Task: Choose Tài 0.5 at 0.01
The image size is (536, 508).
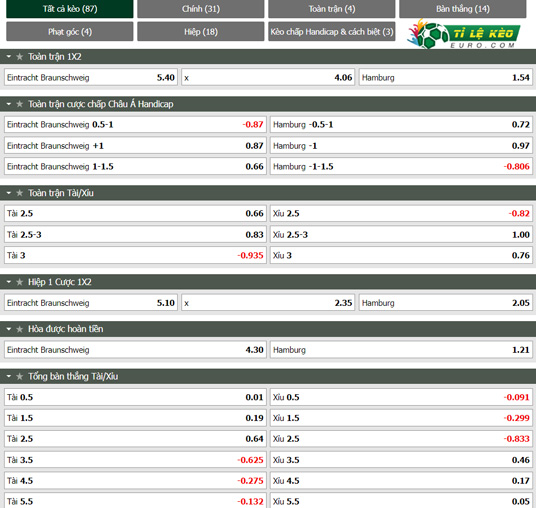Action: tap(135, 397)
